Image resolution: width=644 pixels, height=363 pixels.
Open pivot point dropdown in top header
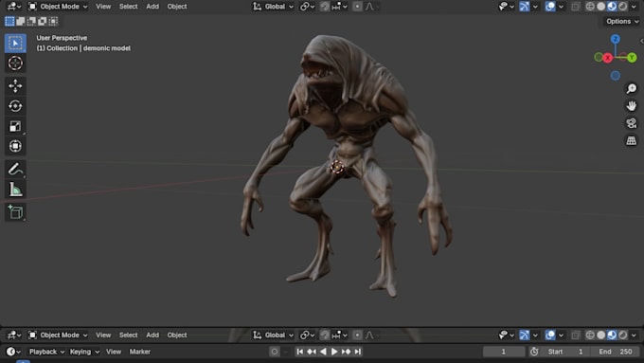click(x=307, y=7)
